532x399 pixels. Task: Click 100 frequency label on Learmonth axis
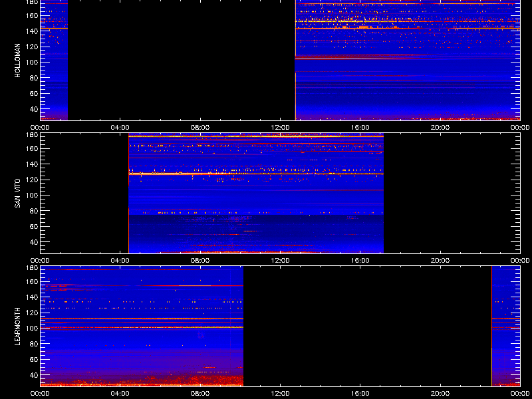[31, 329]
